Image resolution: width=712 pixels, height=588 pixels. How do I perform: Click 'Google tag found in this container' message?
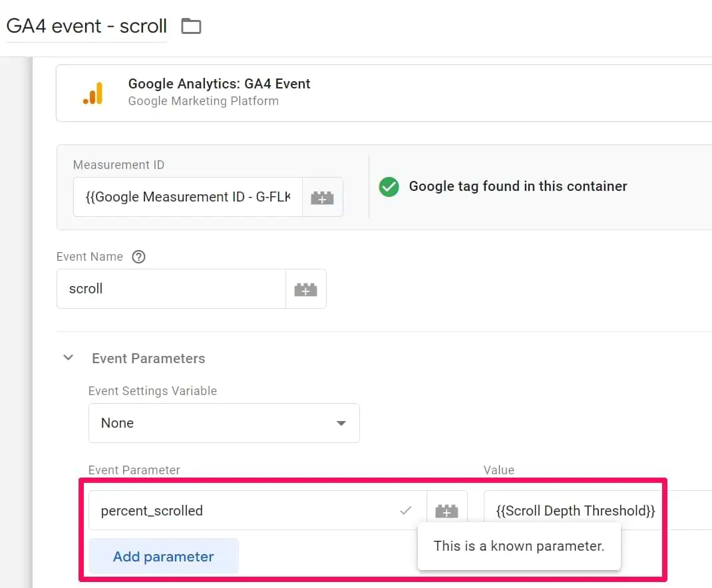pos(518,187)
